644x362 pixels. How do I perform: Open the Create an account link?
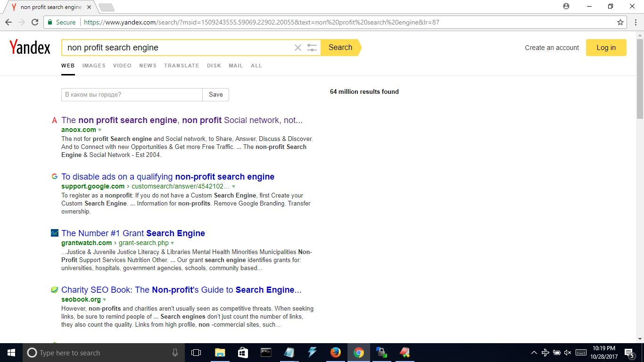(552, 48)
